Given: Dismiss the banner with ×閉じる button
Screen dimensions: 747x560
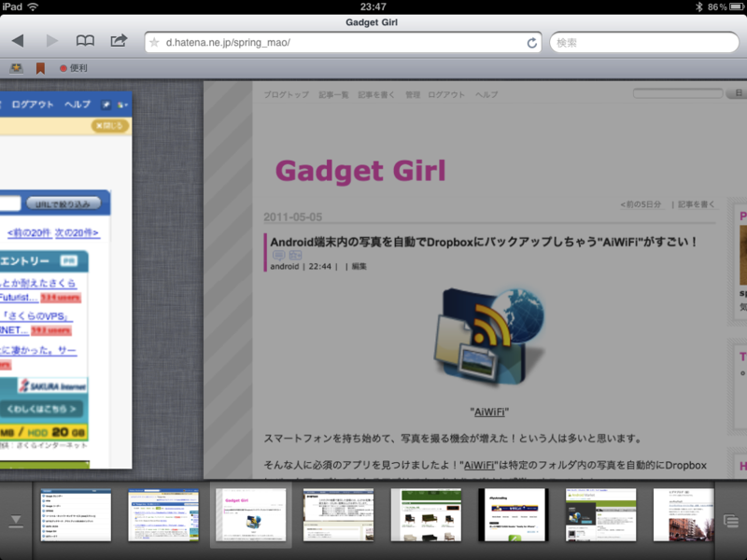Looking at the screenshot, I should (109, 126).
